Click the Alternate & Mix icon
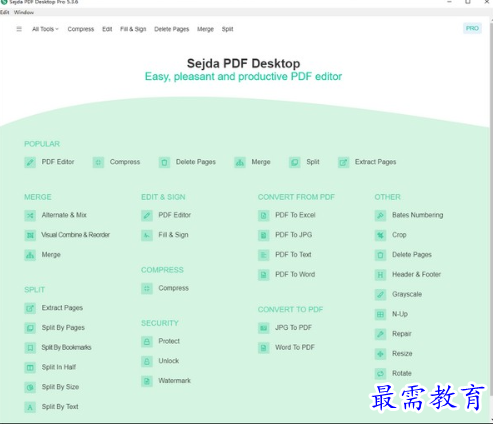The width and height of the screenshot is (493, 429). 30,215
